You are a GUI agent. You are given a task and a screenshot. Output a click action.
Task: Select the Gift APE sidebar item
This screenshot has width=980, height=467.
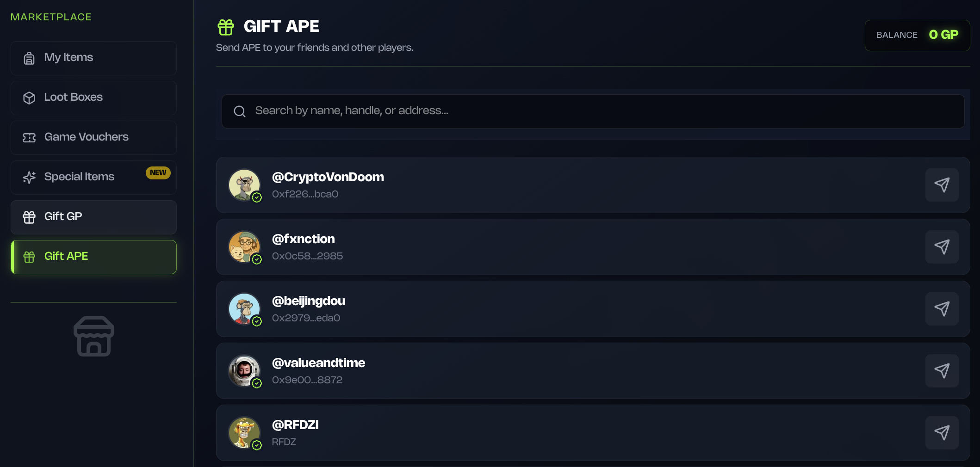93,257
